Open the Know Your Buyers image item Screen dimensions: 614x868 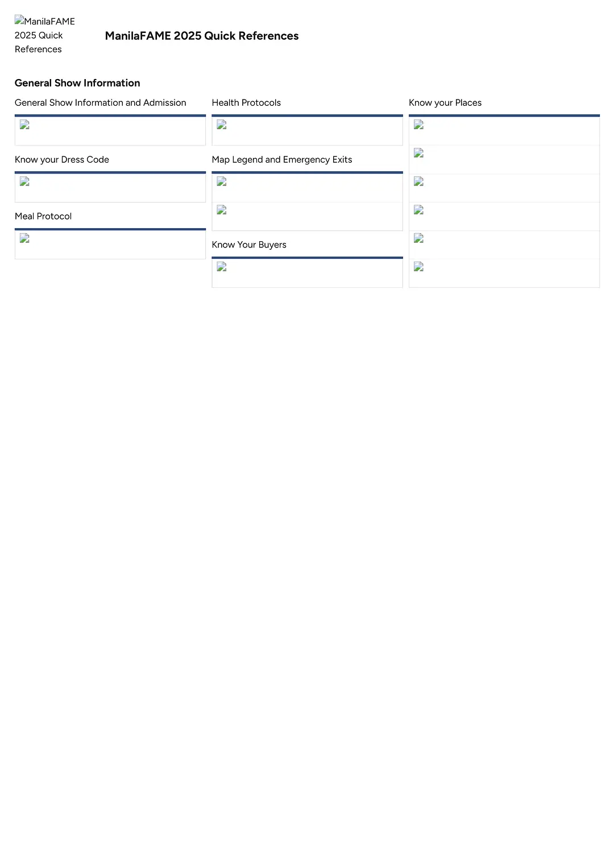(x=222, y=267)
